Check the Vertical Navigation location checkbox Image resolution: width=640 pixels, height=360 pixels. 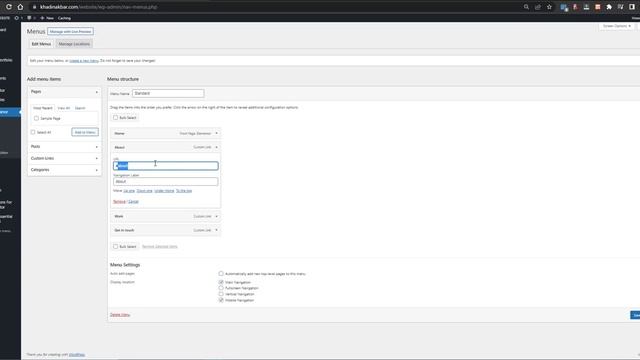tap(221, 294)
